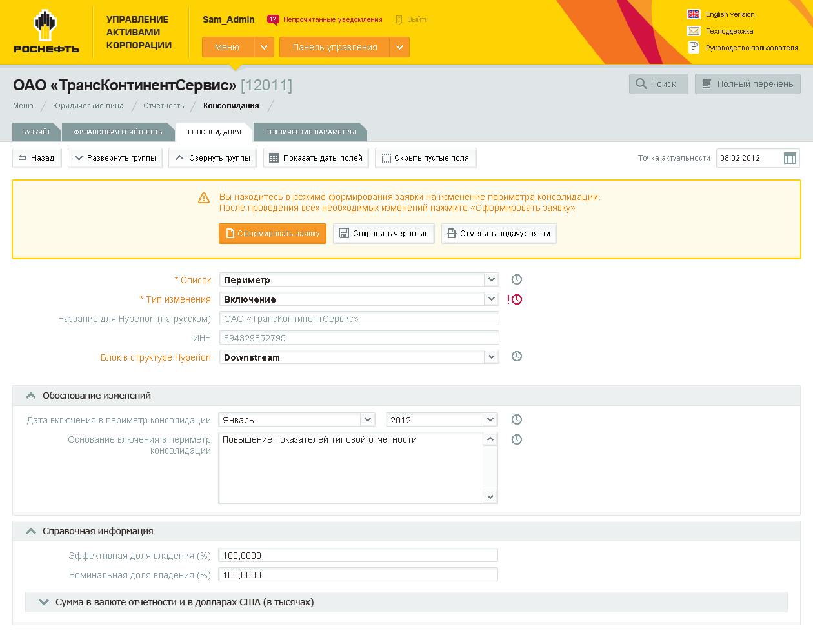Click the Rosneft logo
Screen dimensions: 813x644
[46, 31]
